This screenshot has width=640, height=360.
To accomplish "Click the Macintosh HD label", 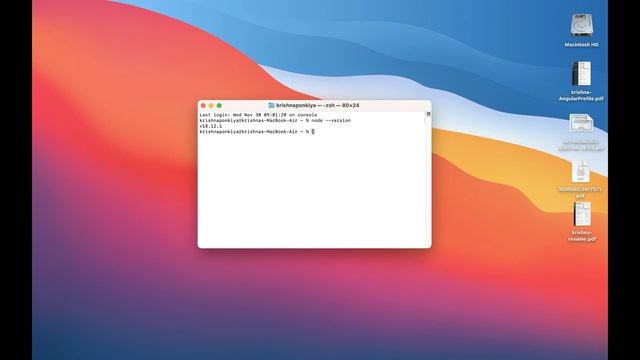I will [581, 45].
